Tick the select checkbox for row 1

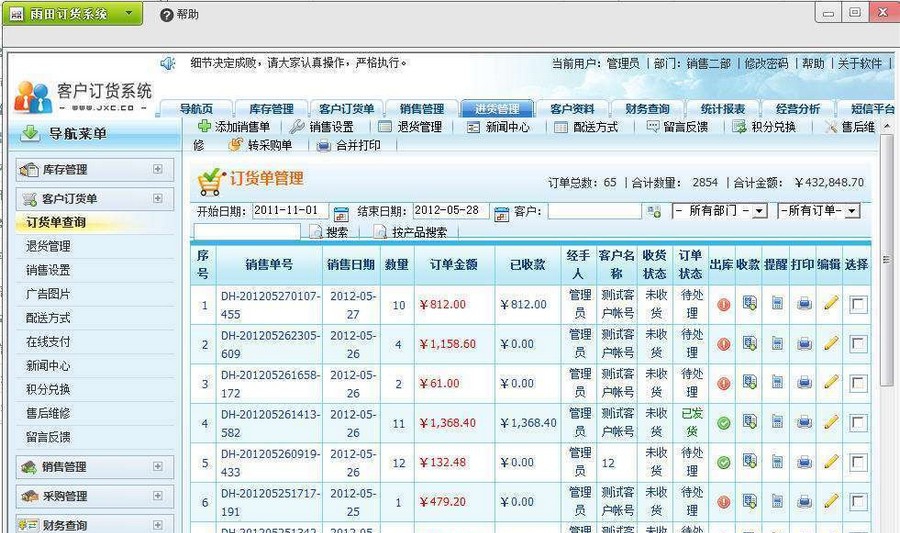point(858,304)
